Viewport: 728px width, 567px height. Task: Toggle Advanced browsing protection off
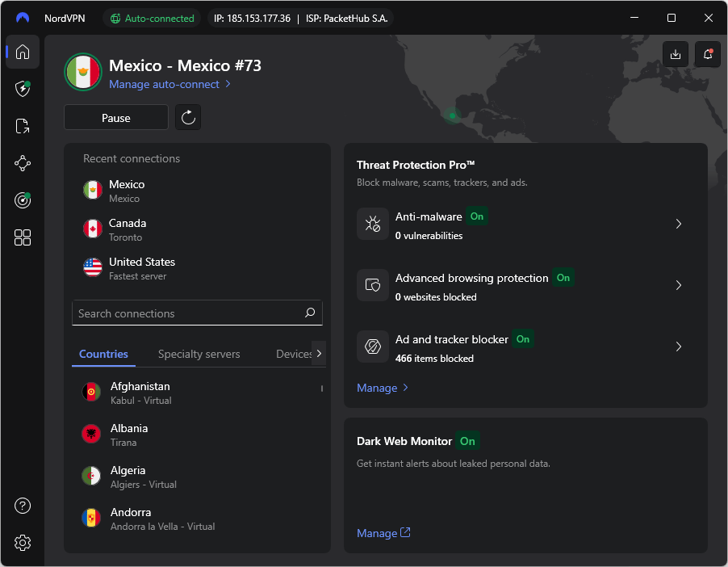563,278
